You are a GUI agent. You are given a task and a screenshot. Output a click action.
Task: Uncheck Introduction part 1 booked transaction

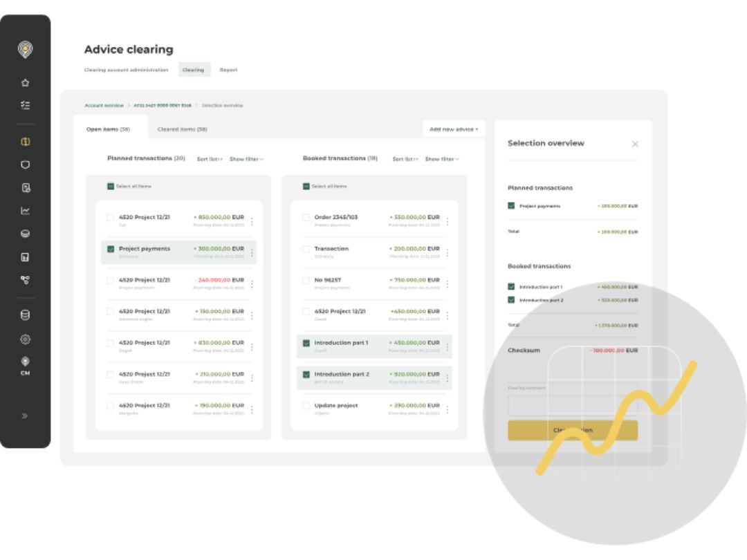tap(306, 343)
